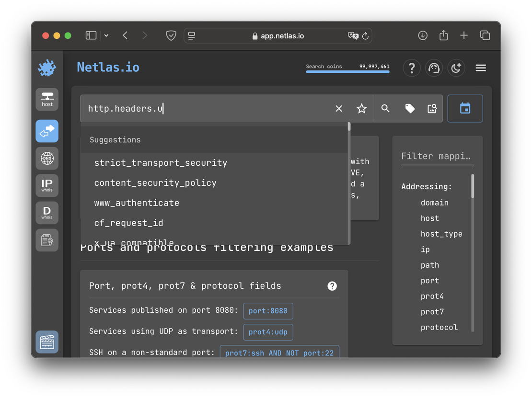Image resolution: width=532 pixels, height=399 pixels.
Task: Click the Search coins progress bar
Action: [347, 72]
